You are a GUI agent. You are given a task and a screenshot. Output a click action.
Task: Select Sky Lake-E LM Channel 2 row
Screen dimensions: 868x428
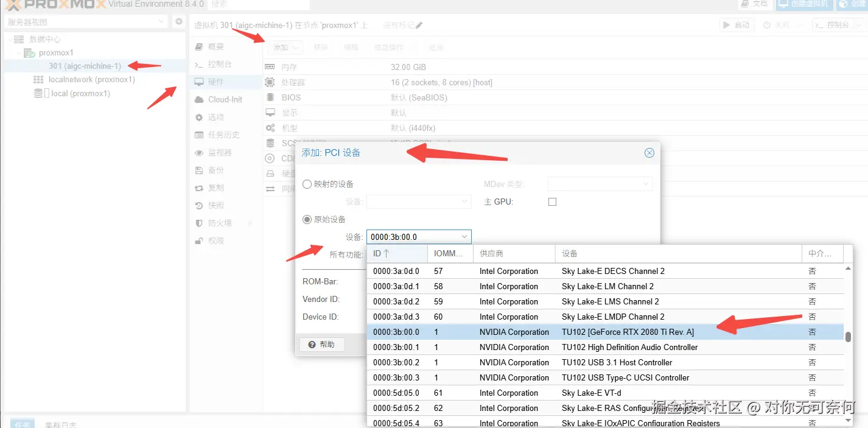(605, 286)
